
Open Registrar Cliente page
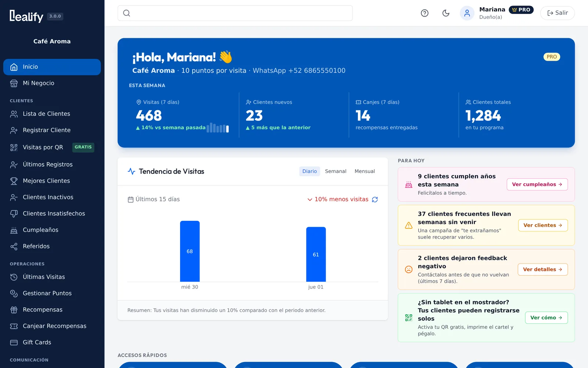click(52, 130)
